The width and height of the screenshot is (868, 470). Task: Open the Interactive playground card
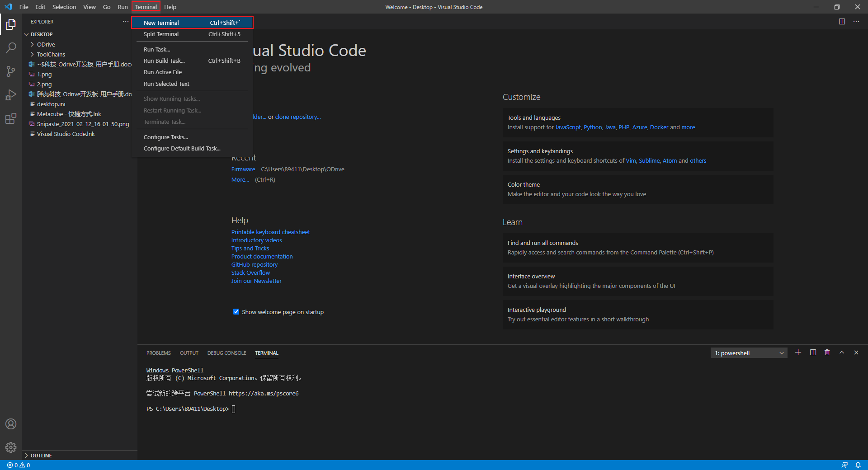(x=638, y=315)
